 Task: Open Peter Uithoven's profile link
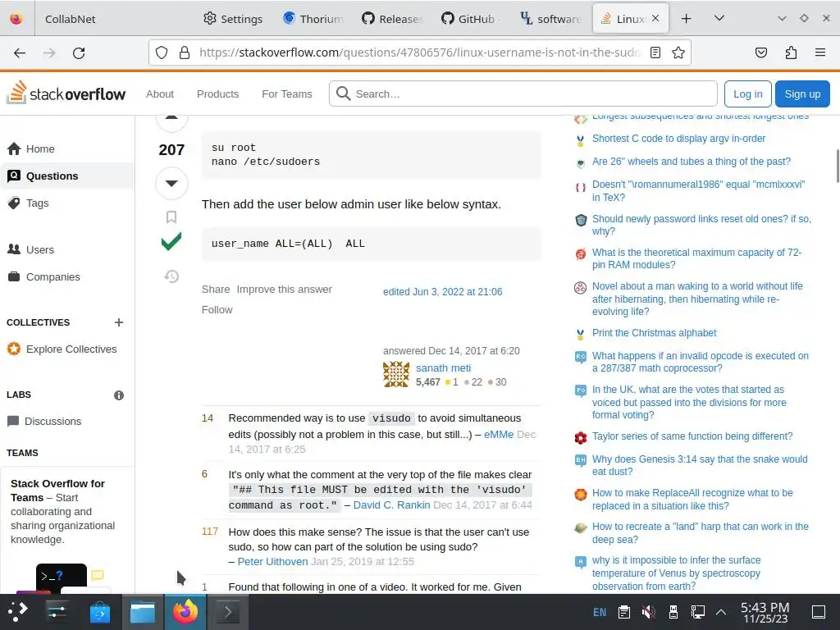click(x=272, y=561)
